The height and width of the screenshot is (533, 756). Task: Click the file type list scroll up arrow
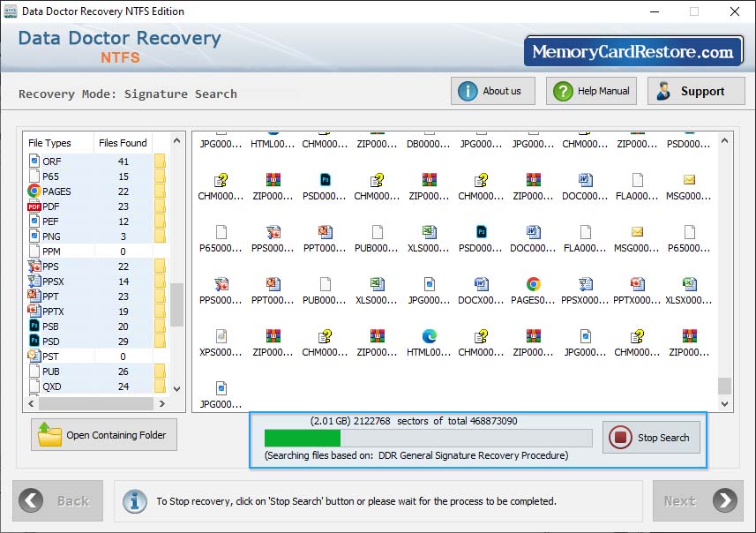177,141
